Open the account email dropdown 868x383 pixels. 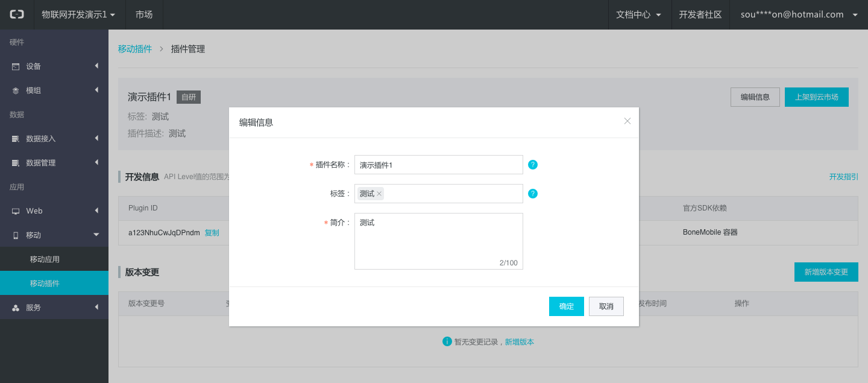coord(799,14)
